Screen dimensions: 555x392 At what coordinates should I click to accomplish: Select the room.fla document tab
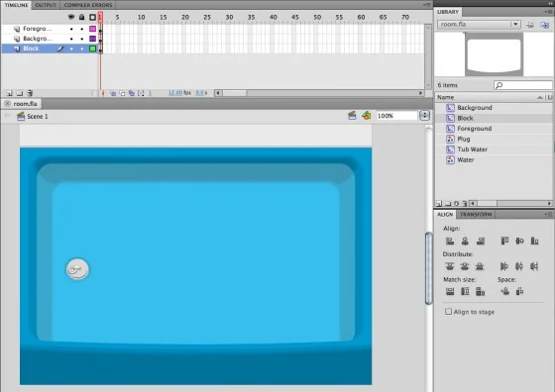[x=21, y=104]
